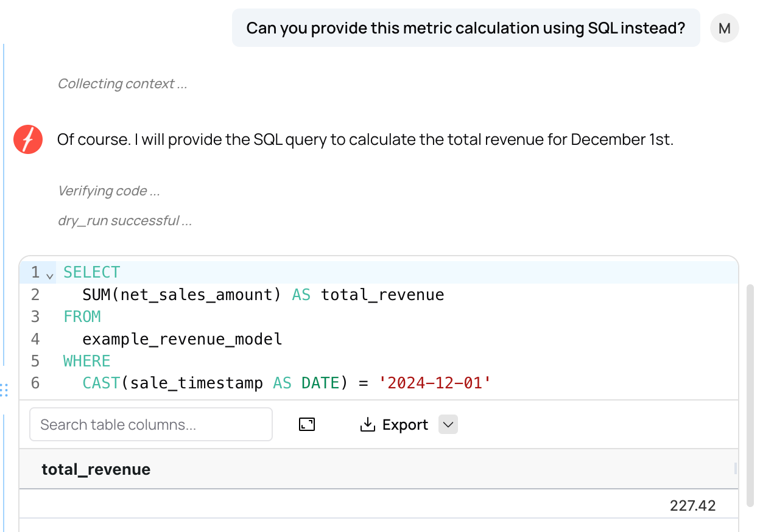Click the six-dot drag handle beside the code block
This screenshot has height=532, width=760.
[5, 390]
